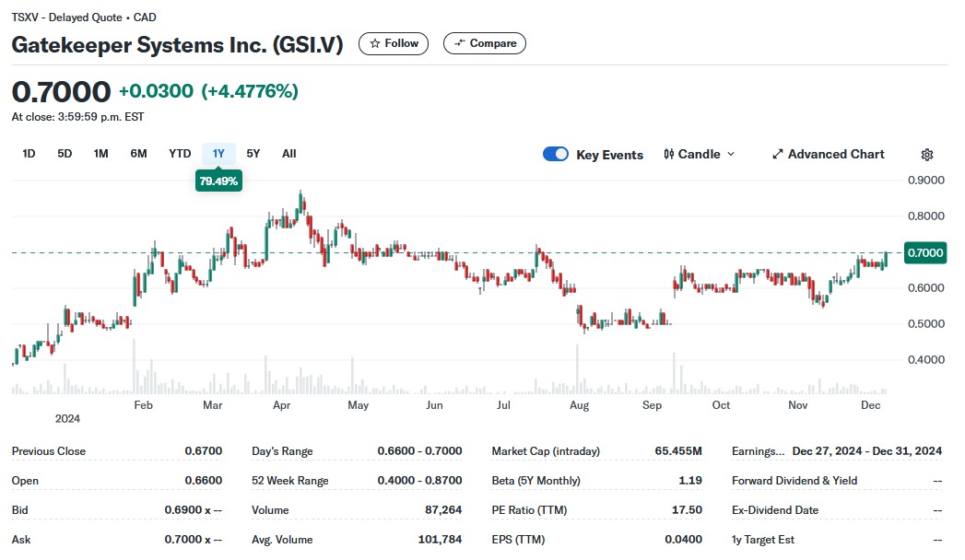The height and width of the screenshot is (560, 965).
Task: Click the Bid value 0.6900 x --
Action: [194, 510]
